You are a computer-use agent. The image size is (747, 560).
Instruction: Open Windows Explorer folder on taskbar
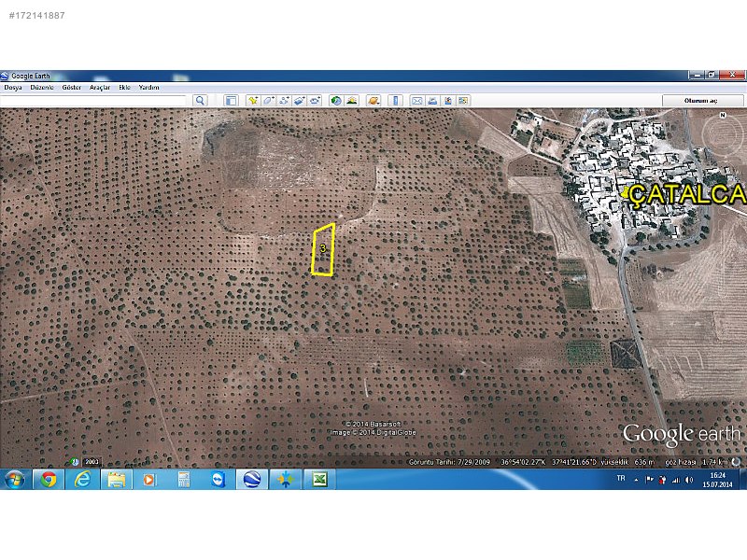(116, 480)
